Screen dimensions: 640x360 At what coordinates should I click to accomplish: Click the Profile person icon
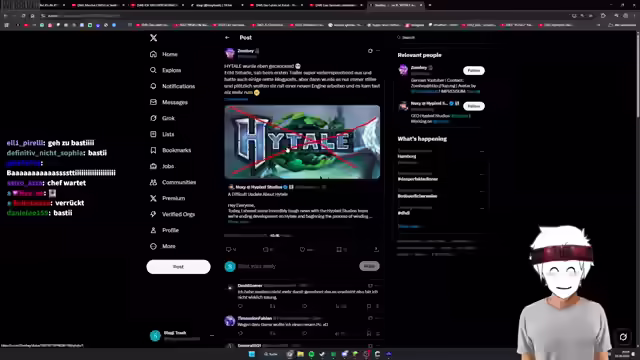153,230
